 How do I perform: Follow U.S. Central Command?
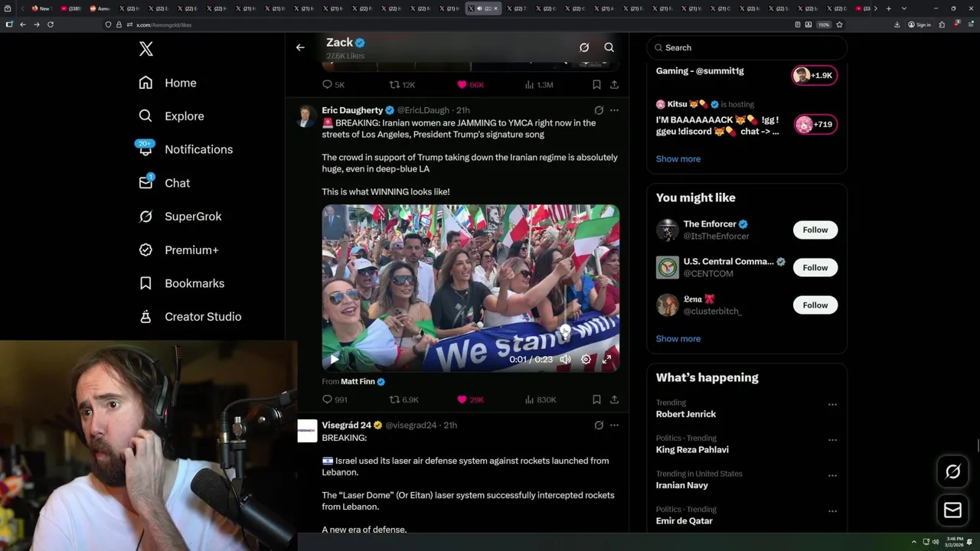815,267
